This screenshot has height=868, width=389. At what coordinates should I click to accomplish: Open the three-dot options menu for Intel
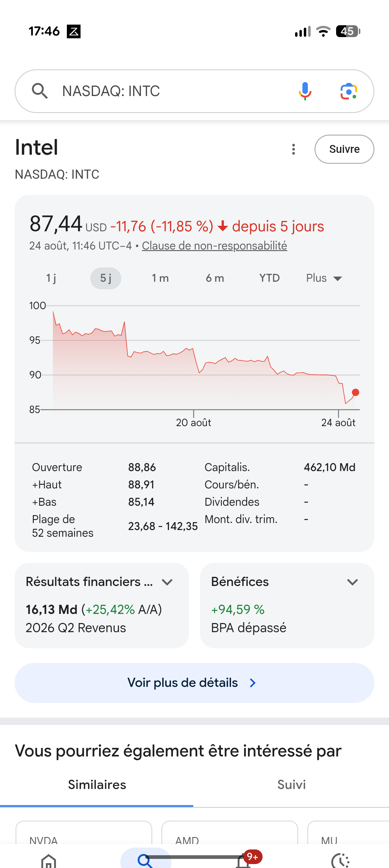pyautogui.click(x=293, y=149)
